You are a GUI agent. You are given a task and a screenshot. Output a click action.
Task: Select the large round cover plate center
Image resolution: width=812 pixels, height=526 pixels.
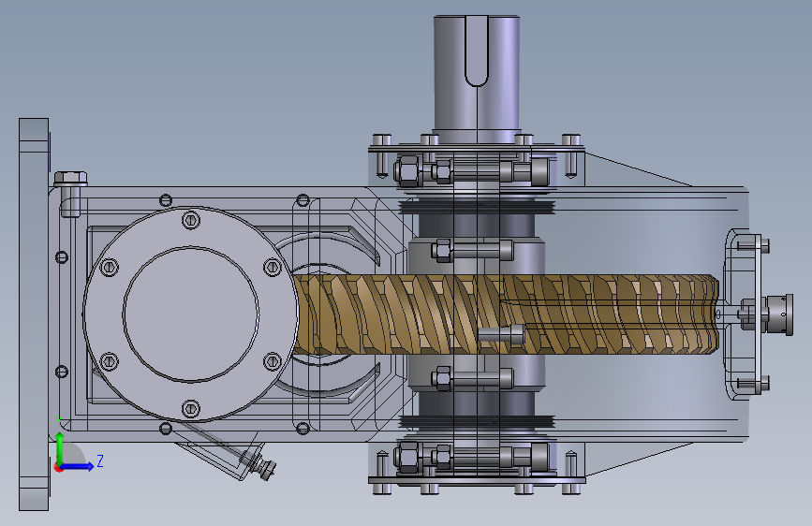(x=190, y=314)
